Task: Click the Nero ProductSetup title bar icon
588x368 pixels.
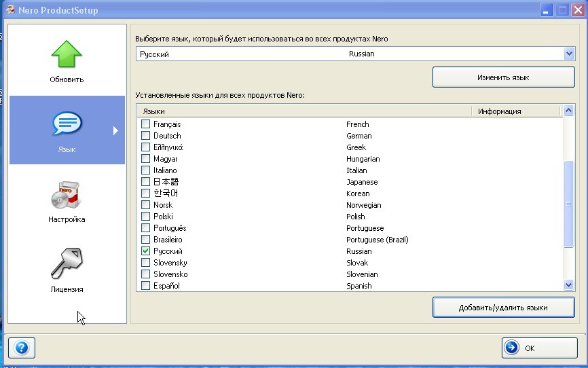Action: click(x=10, y=10)
